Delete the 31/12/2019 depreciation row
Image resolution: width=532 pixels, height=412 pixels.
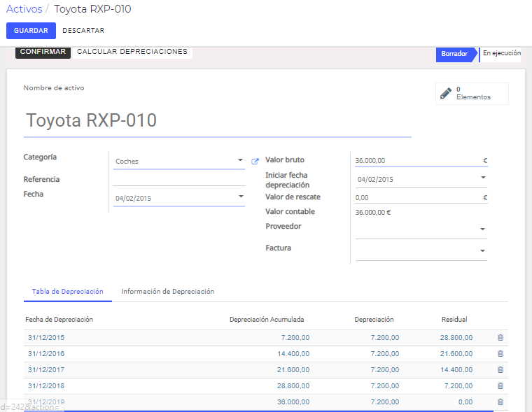[500, 402]
